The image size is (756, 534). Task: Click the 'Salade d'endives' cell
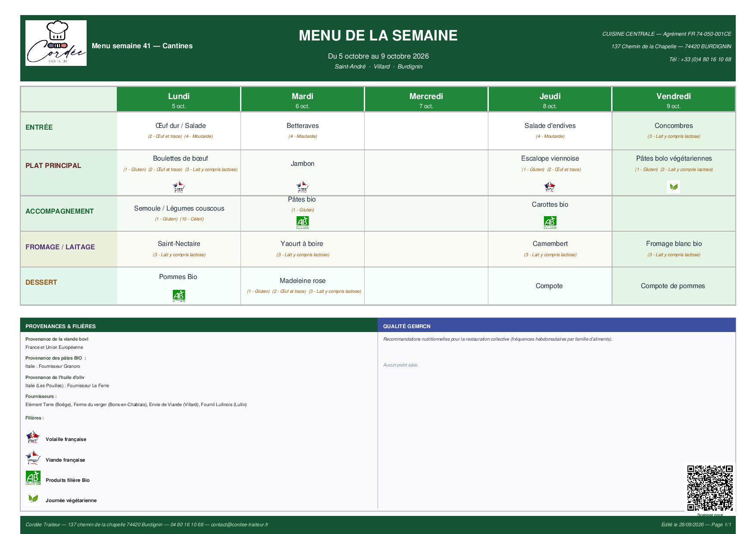tap(550, 130)
